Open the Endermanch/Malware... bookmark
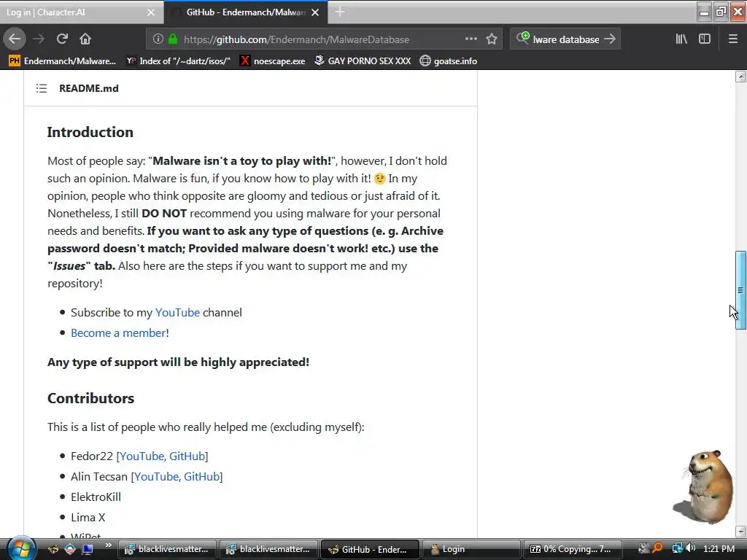This screenshot has height=560, width=747. (x=63, y=61)
